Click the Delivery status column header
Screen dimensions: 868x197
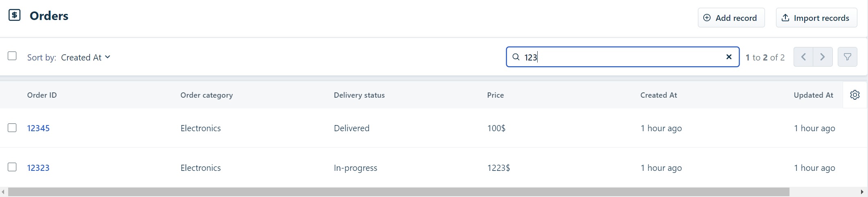point(359,95)
